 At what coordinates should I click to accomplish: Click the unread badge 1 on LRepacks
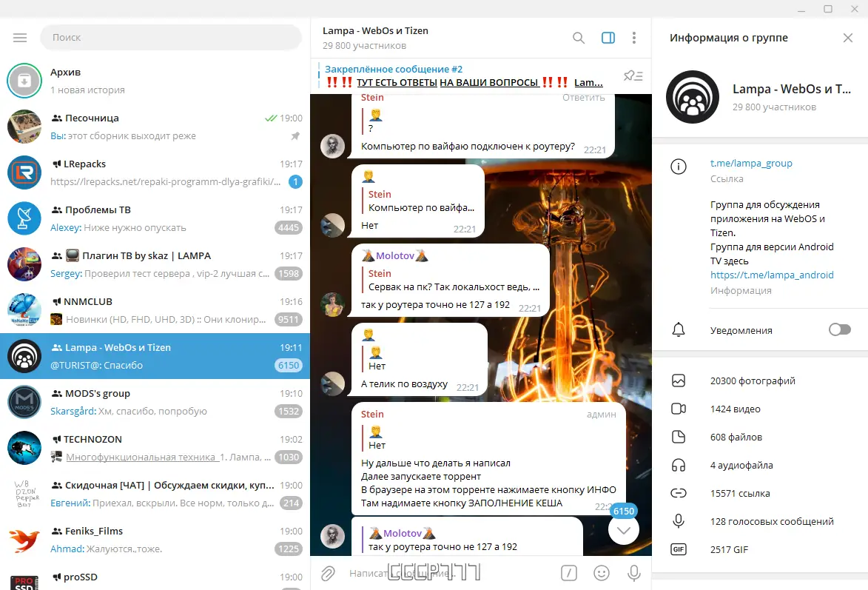click(x=295, y=181)
